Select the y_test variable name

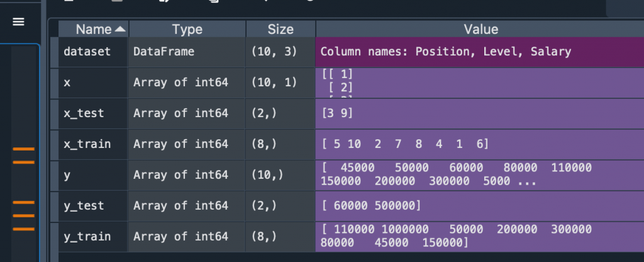[x=84, y=206]
